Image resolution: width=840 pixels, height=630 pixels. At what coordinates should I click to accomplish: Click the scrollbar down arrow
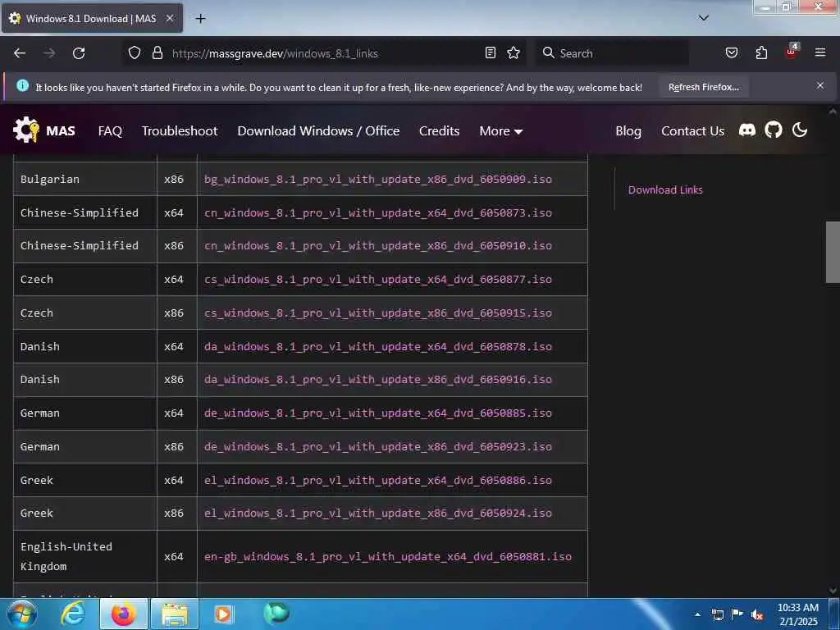point(833,591)
